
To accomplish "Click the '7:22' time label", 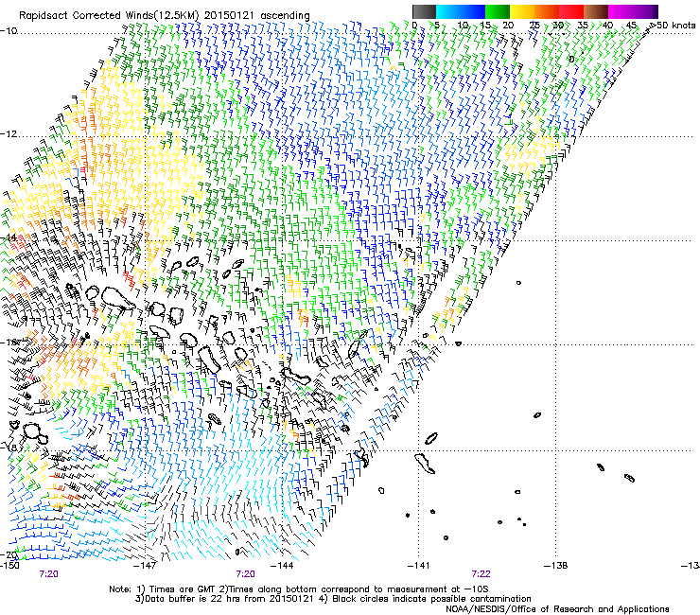I will [x=481, y=574].
